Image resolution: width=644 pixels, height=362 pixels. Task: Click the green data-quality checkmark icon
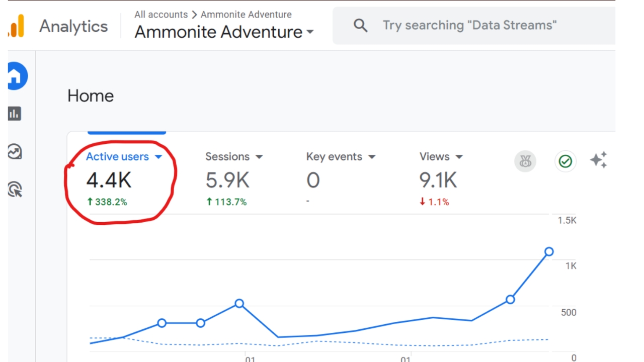(565, 161)
